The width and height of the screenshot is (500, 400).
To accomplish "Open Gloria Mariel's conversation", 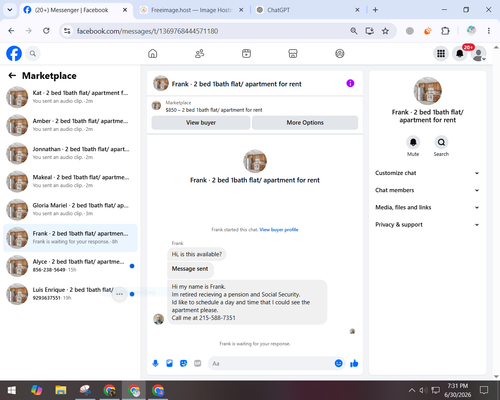I will [70, 209].
